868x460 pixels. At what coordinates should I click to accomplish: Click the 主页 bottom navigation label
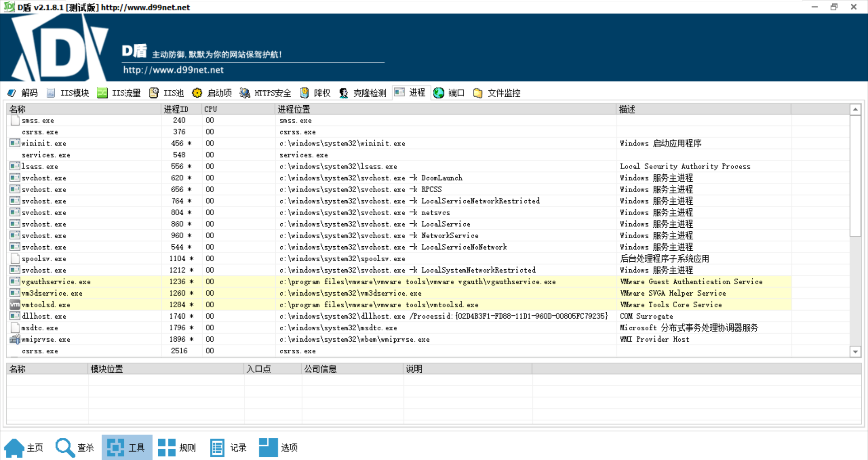35,448
